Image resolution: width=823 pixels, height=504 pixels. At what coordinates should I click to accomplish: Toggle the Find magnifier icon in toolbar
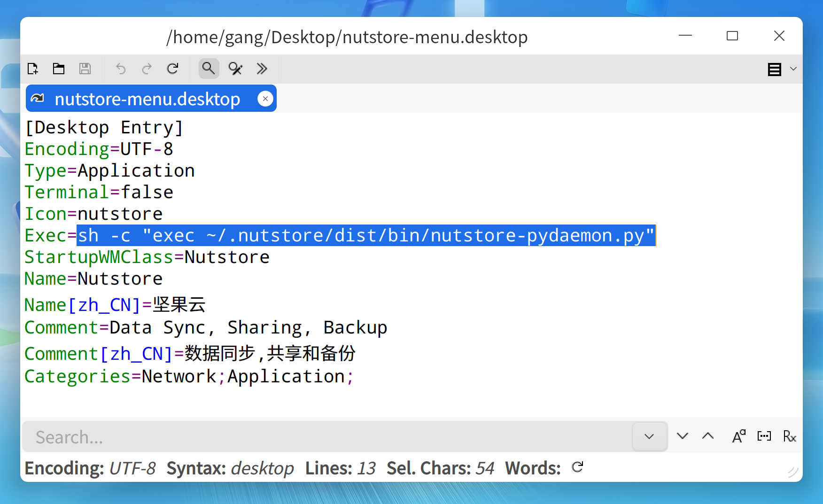click(209, 69)
